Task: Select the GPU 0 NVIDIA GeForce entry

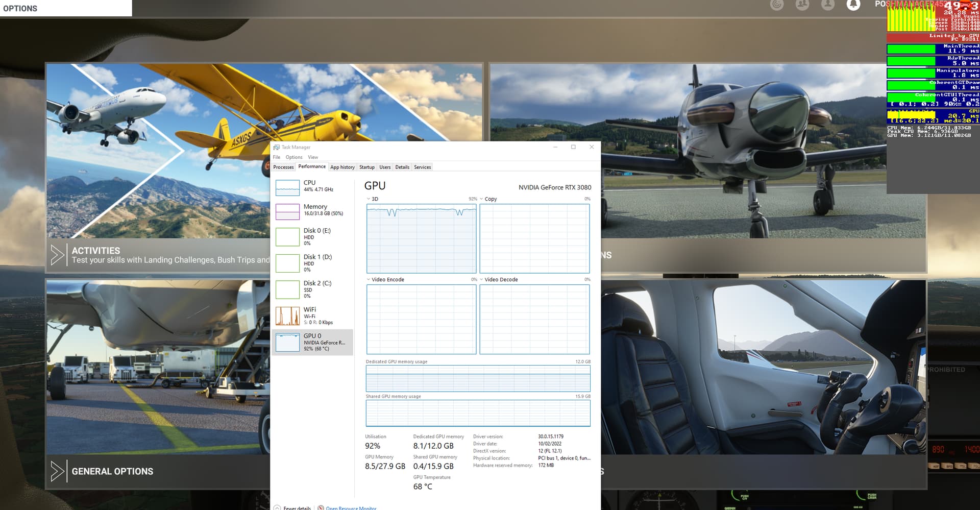Action: click(313, 343)
